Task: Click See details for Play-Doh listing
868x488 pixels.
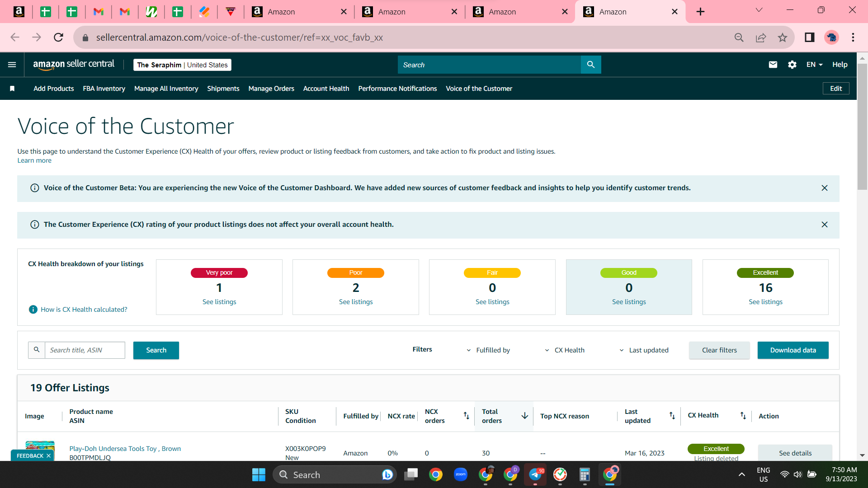Action: [x=795, y=453]
